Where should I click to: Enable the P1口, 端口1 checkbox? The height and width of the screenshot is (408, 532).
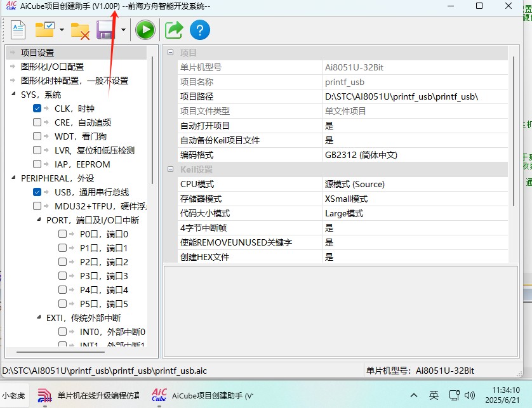[62, 248]
